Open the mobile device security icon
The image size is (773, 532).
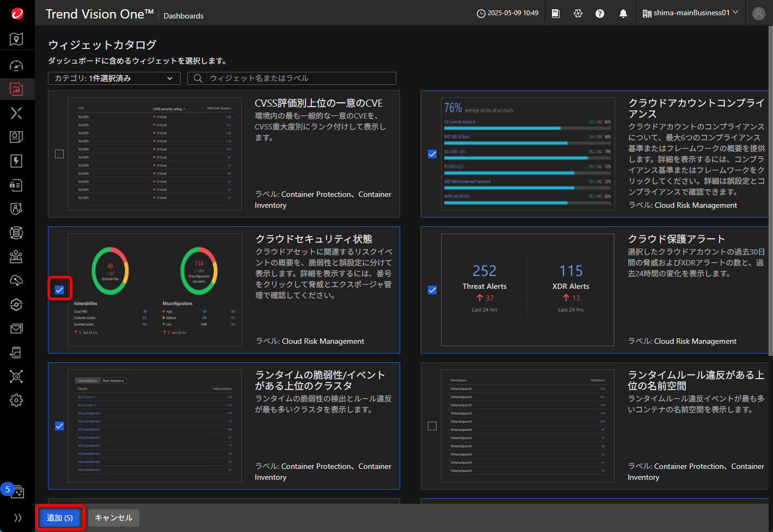coord(16,352)
